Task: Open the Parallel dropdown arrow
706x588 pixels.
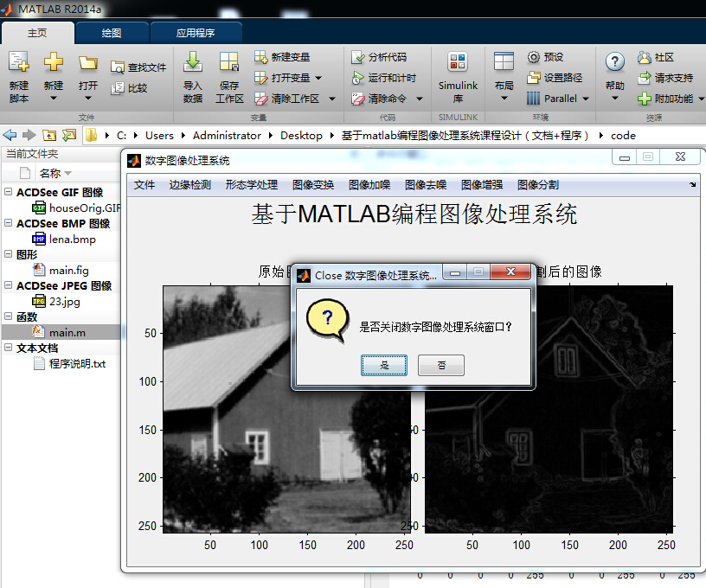Action: click(586, 99)
